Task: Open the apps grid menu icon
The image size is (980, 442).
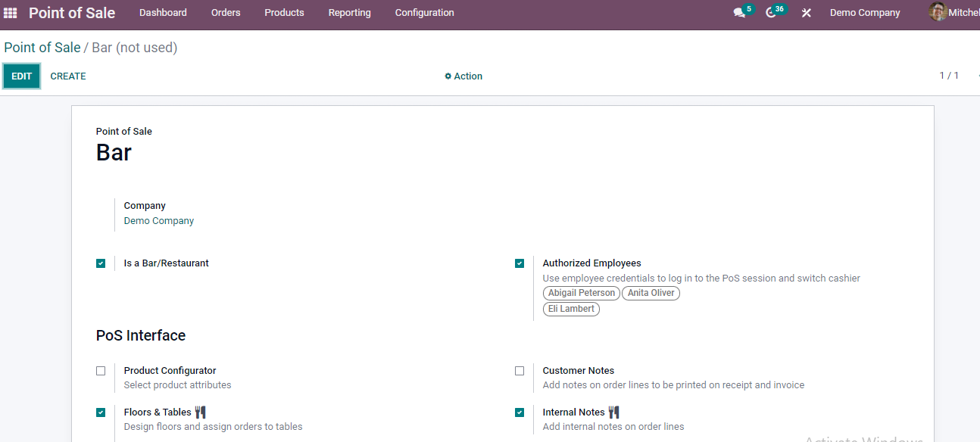Action: (11, 13)
